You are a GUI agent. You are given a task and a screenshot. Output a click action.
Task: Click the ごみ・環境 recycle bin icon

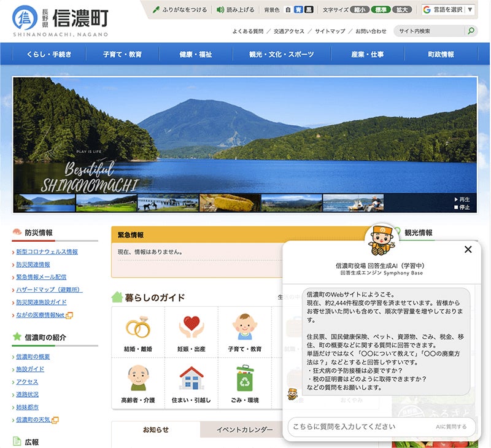(x=244, y=378)
